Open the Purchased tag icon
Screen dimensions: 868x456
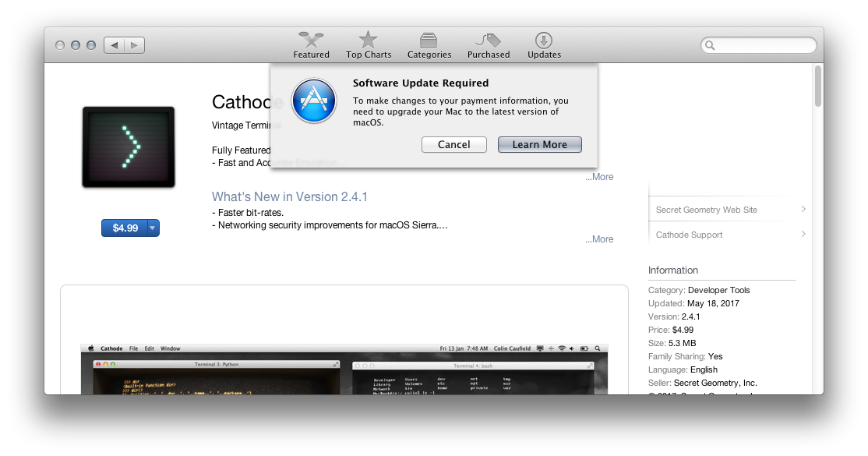tap(489, 41)
